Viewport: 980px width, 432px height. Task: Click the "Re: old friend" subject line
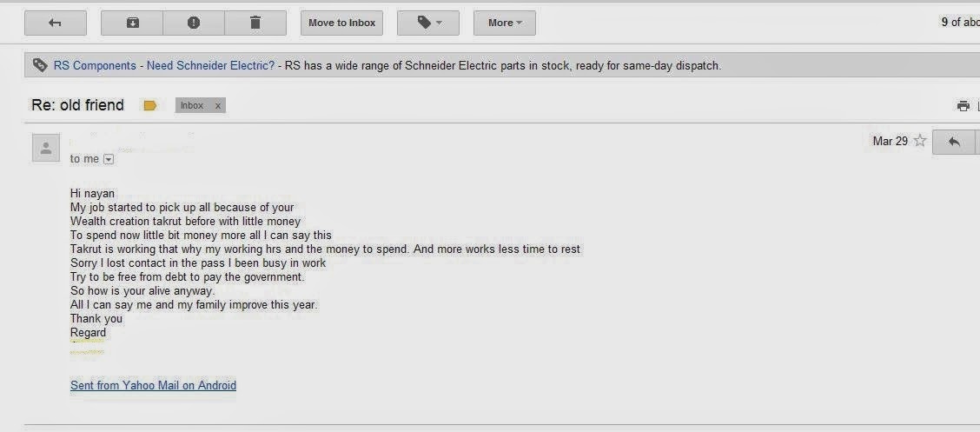77,105
